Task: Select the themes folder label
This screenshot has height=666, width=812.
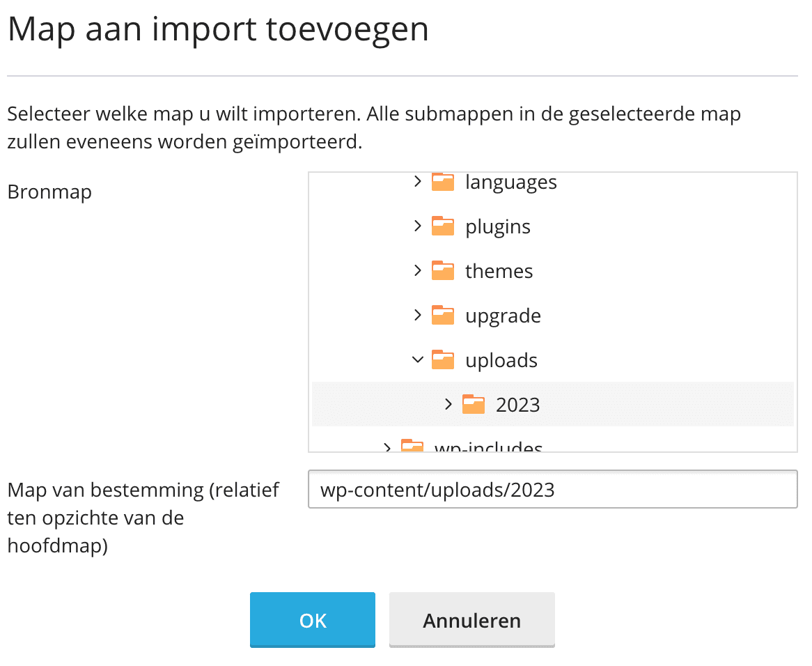Action: point(499,272)
